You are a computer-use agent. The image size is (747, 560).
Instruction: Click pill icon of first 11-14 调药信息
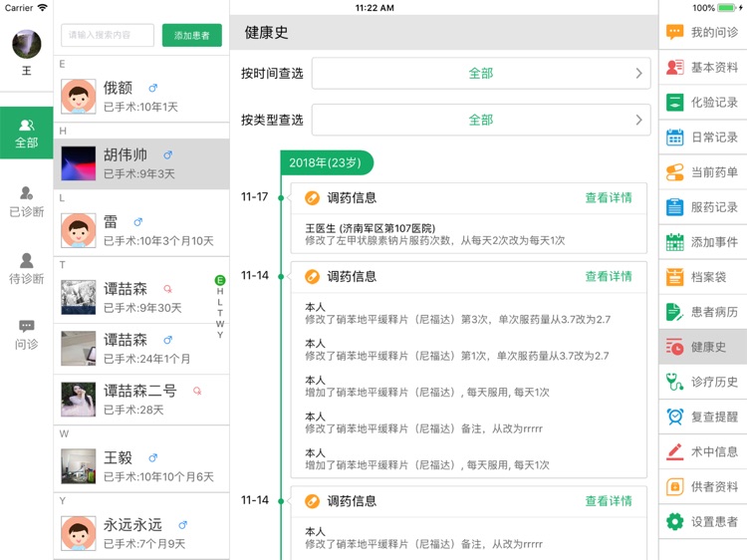[x=312, y=276]
